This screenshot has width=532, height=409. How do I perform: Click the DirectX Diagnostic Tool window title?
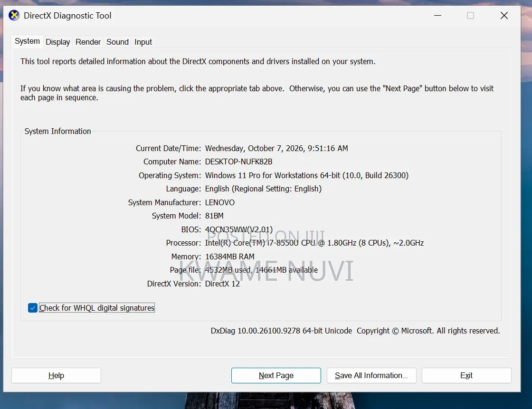pos(67,16)
